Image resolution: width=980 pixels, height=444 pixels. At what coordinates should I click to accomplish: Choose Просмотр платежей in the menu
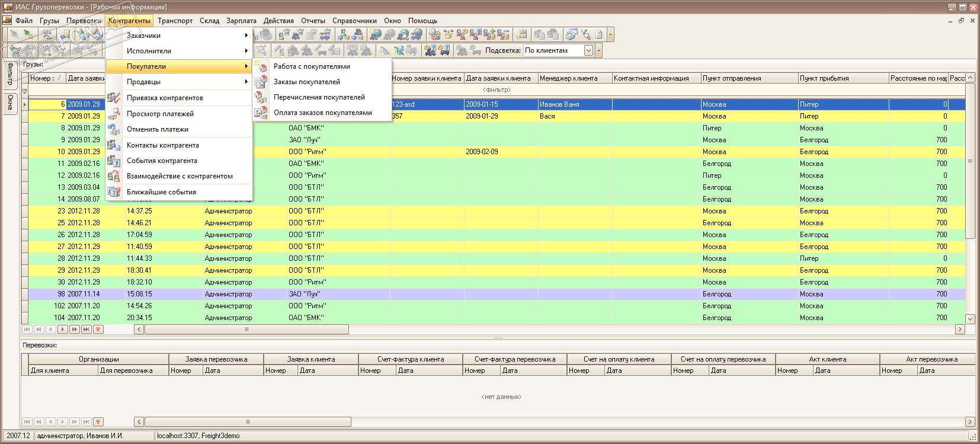pyautogui.click(x=160, y=114)
